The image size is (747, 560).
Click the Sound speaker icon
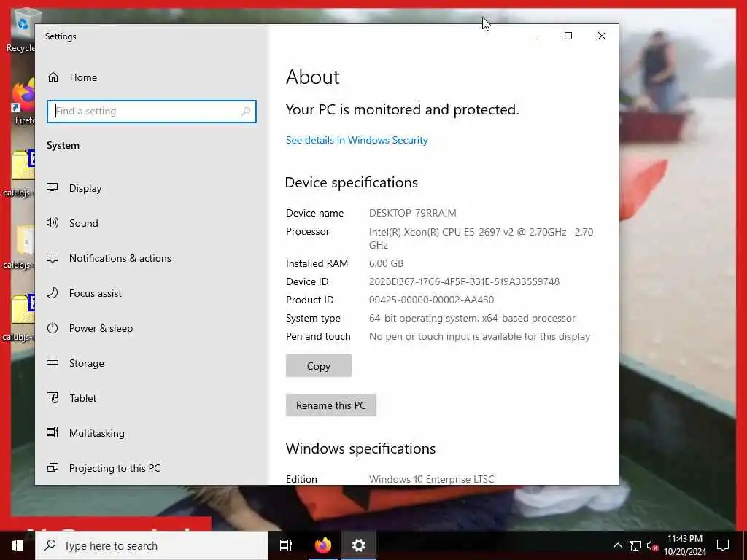[x=53, y=222]
